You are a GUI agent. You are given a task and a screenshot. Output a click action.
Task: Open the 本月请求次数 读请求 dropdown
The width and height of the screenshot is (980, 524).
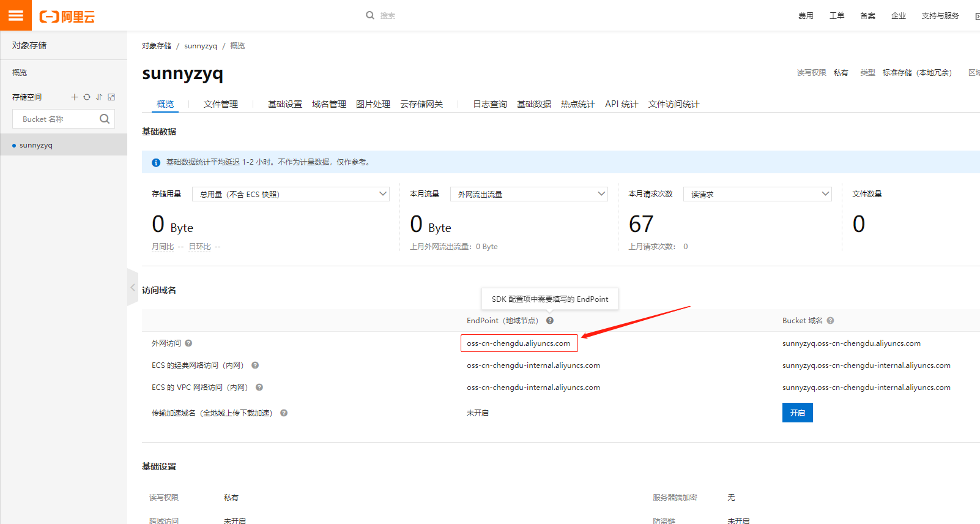click(x=757, y=194)
